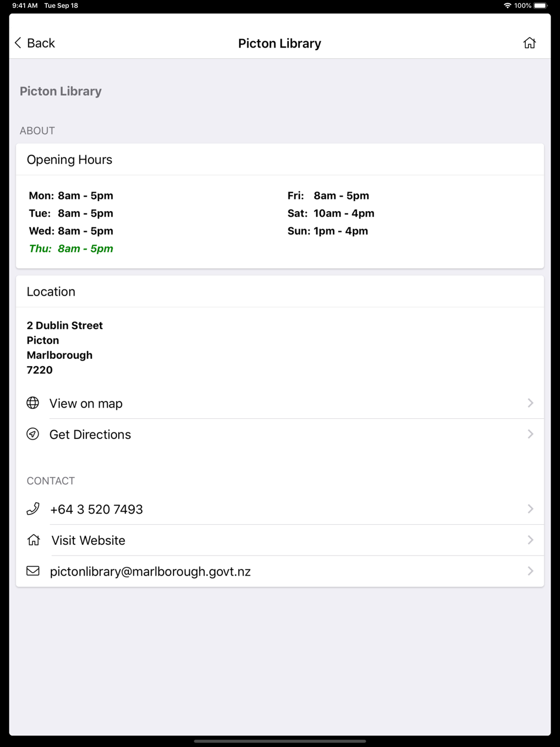Tap chevron on the Visit Website row
This screenshot has height=747, width=560.
click(530, 540)
